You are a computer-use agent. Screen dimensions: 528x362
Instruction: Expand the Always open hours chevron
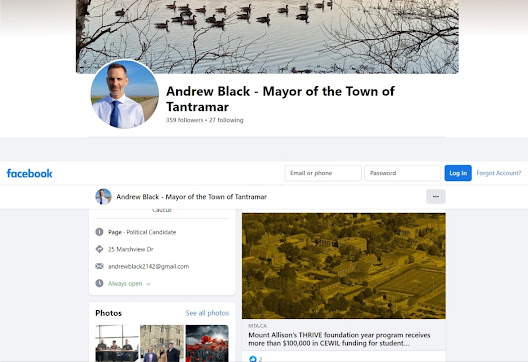click(x=148, y=284)
